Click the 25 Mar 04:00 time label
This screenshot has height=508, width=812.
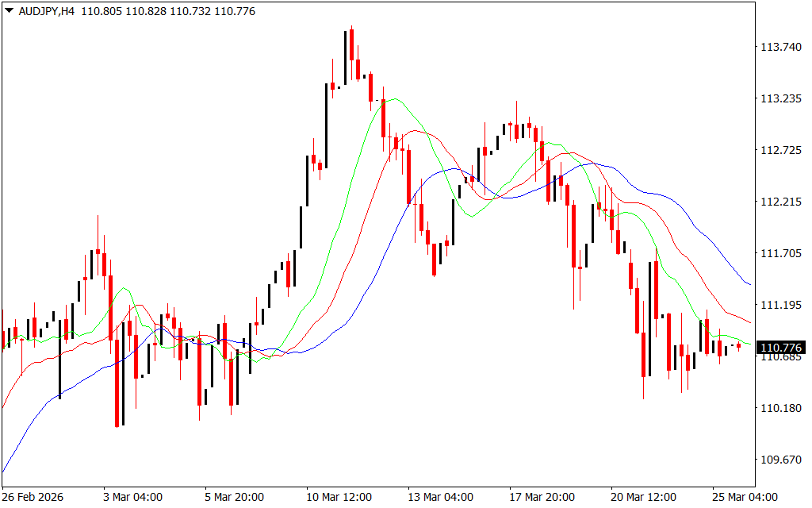(x=745, y=497)
